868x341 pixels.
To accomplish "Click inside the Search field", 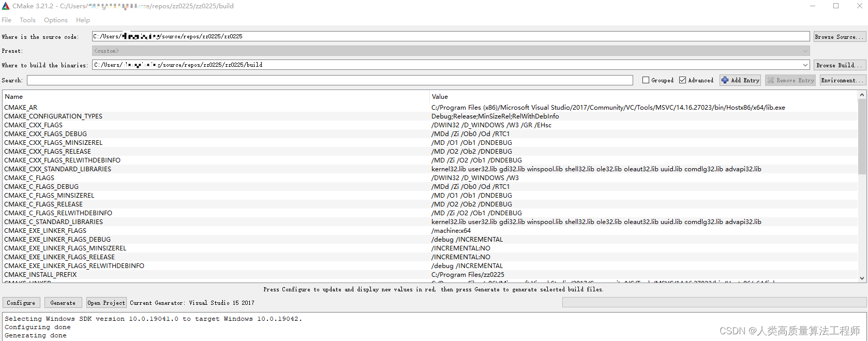I will coord(330,80).
